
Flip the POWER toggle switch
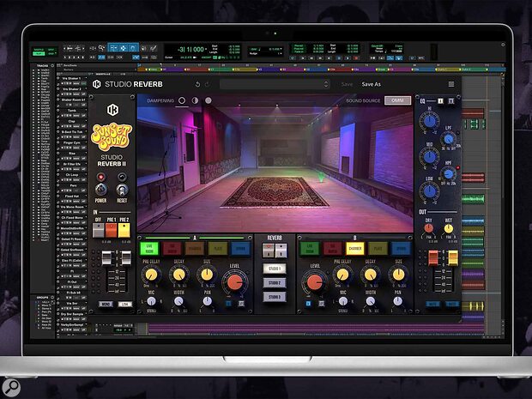coord(100,189)
